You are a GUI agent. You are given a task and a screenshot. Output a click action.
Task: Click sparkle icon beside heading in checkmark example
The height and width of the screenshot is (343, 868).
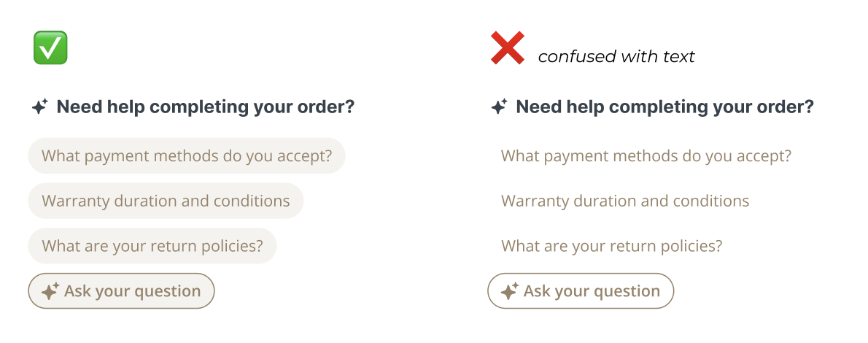pyautogui.click(x=39, y=107)
